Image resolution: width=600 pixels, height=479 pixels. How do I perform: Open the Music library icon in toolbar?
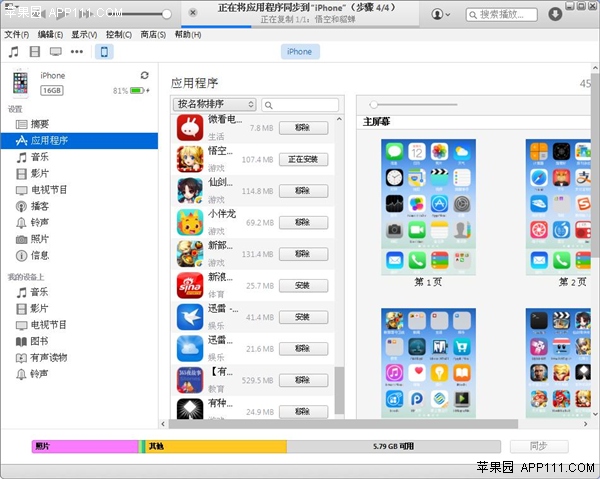(x=13, y=51)
